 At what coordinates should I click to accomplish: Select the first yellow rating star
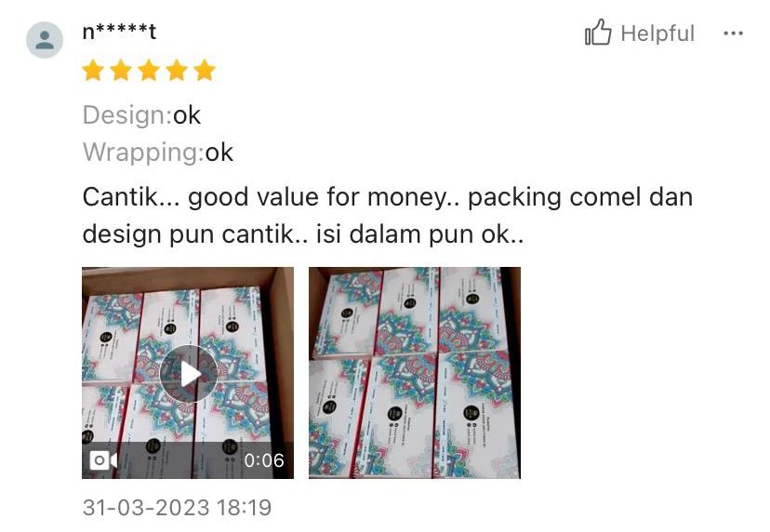(x=93, y=71)
